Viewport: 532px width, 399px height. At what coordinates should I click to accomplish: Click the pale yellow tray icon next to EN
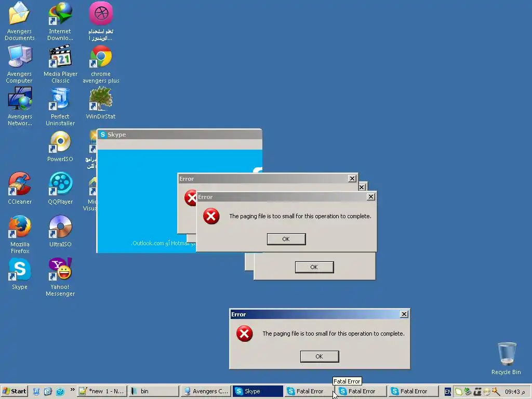(458, 392)
